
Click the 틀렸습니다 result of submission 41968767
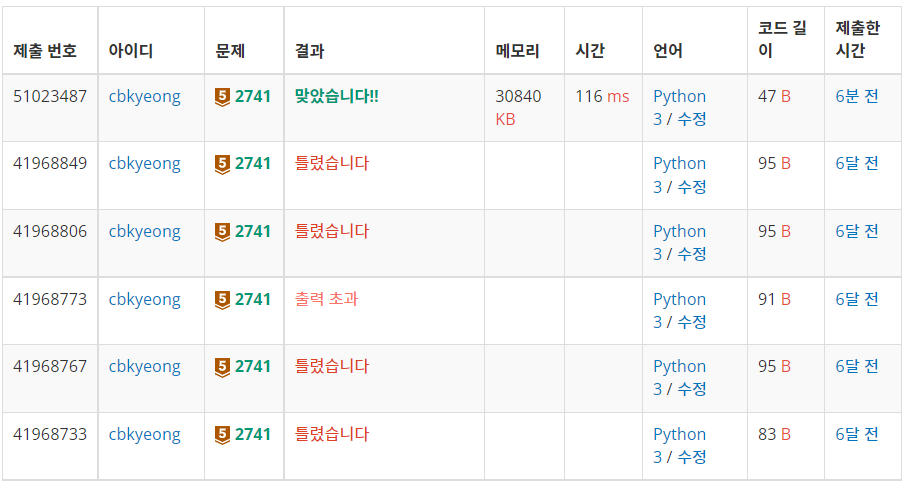pos(332,367)
